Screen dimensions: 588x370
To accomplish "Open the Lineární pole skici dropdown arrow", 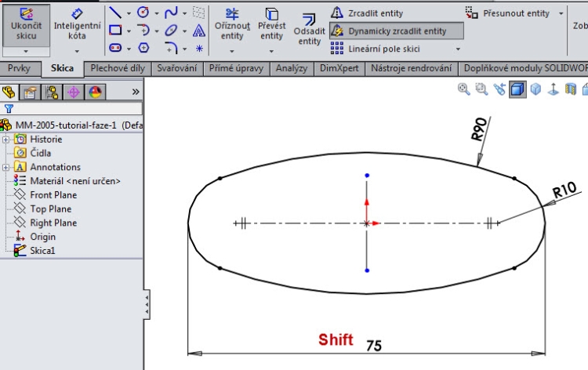I will click(458, 49).
